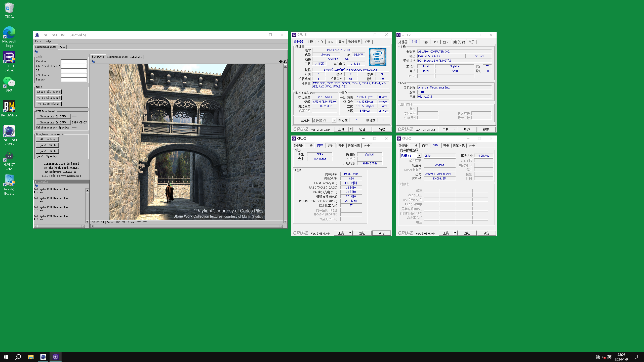The image size is (644, 362).
Task: Select the CINEBENCH 2003 desktop icon
Action: tap(9, 135)
